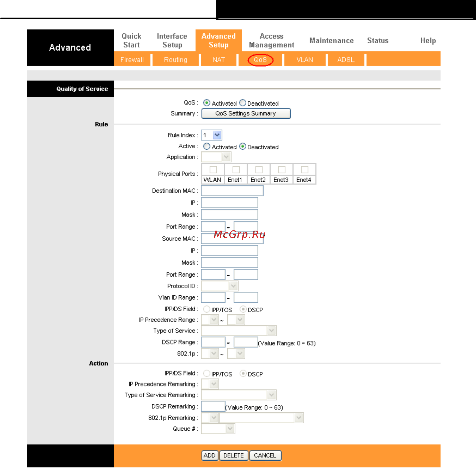Viewport: 476px width, 468px height.
Task: Select DSCP in Rule IPP/DS Field
Action: (x=243, y=309)
